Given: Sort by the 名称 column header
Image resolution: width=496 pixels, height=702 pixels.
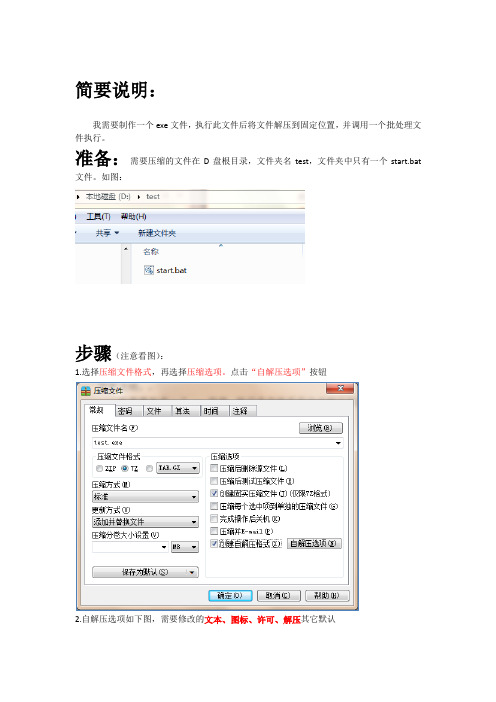Looking at the screenshot, I should coord(151,252).
